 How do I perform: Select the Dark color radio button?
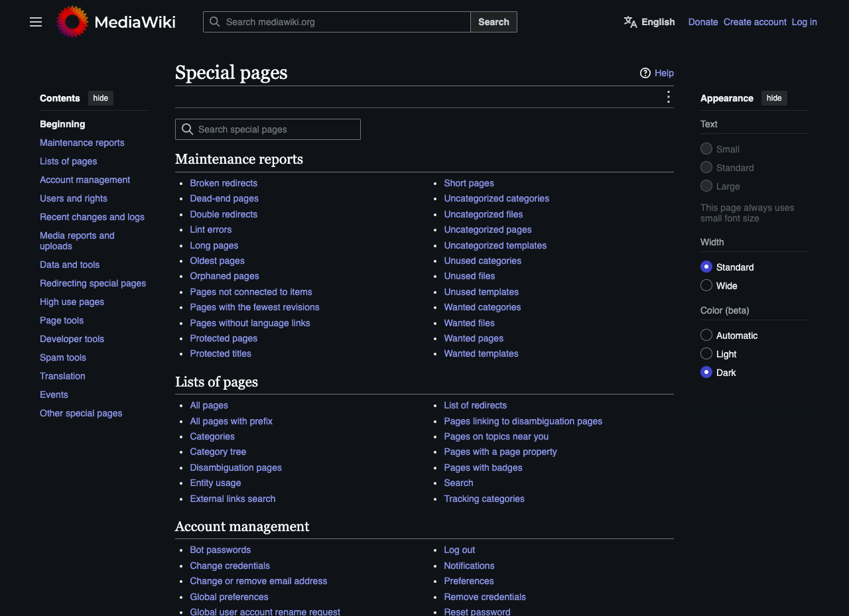tap(706, 372)
